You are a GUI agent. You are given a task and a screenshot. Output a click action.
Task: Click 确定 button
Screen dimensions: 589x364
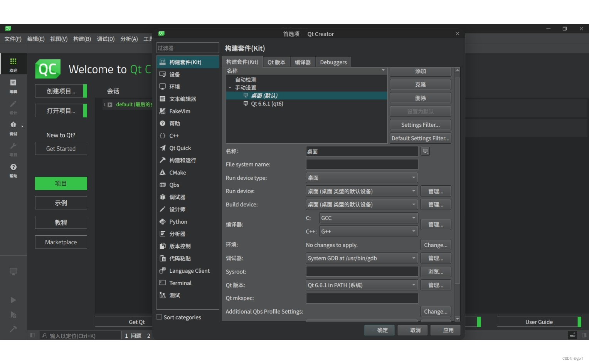coord(379,330)
